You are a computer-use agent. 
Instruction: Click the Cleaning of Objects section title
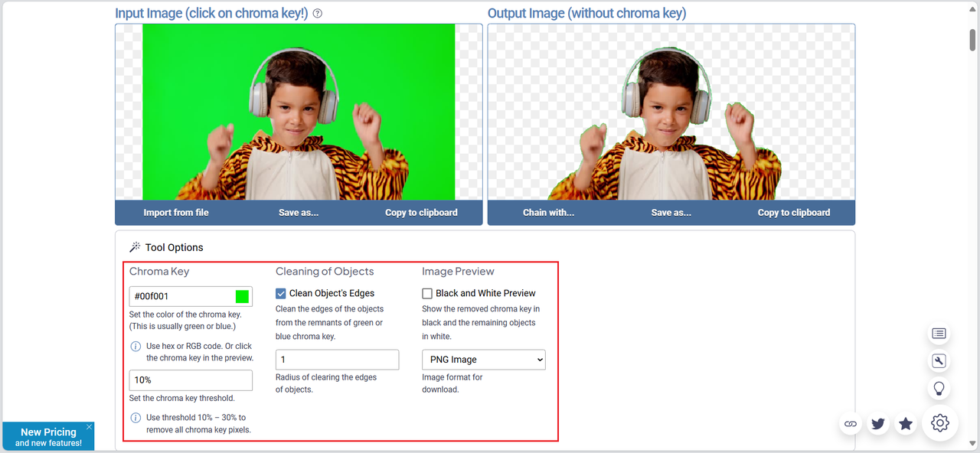click(325, 272)
